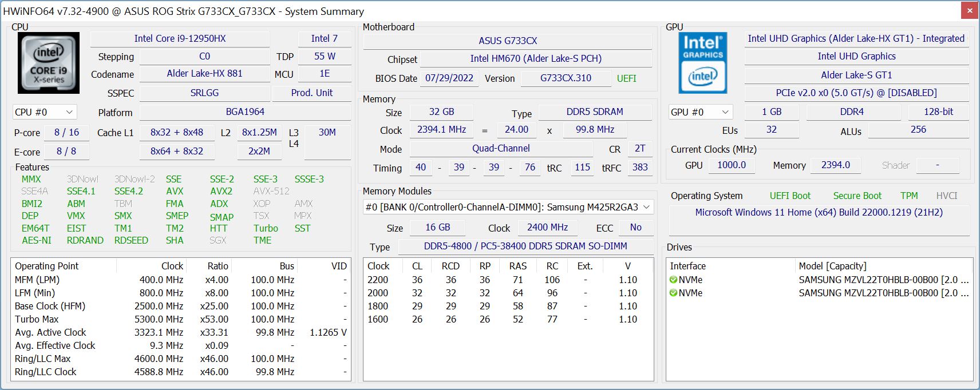The height and width of the screenshot is (390, 980).
Task: Click the L2 8x1.25M value
Action: (259, 133)
